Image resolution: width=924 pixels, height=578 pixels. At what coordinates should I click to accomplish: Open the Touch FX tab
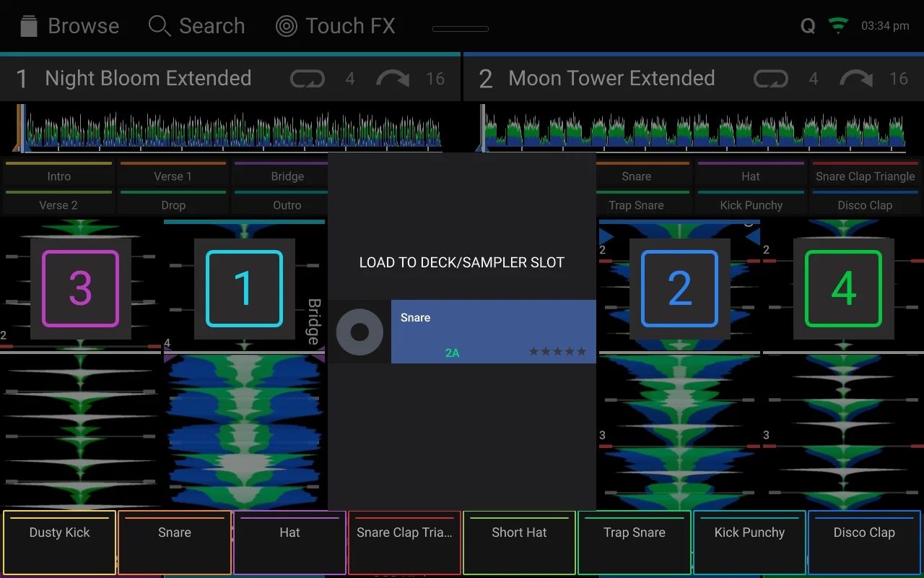(336, 26)
